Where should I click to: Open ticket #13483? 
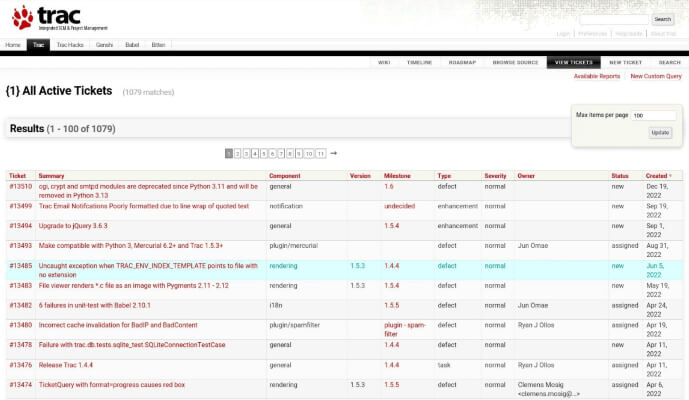click(x=21, y=286)
